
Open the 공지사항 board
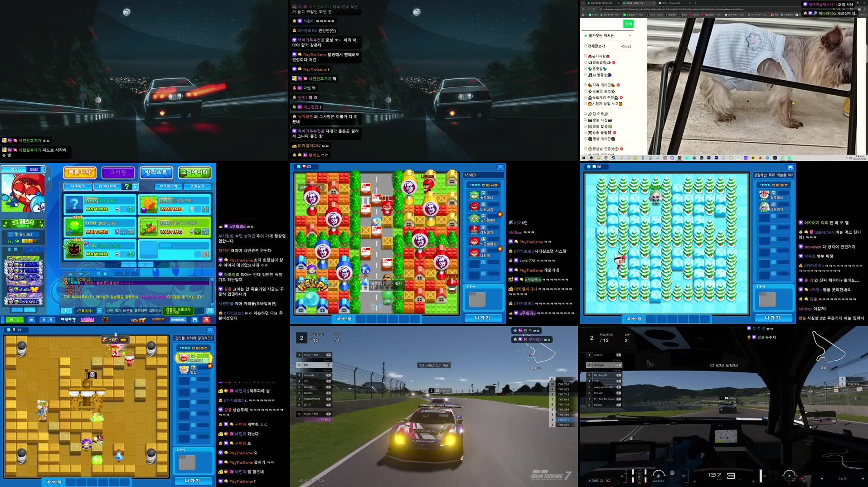click(x=599, y=56)
